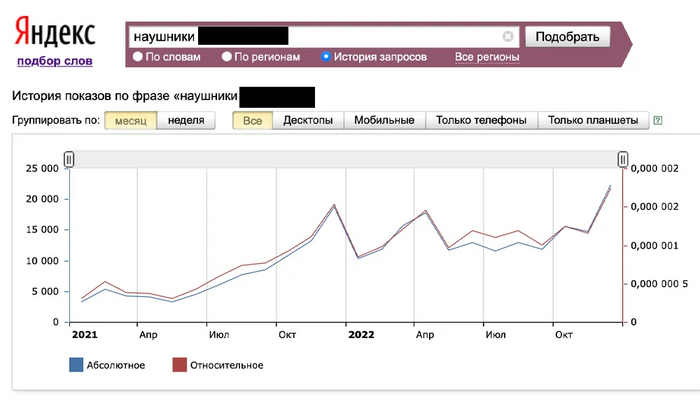700x420 pixels.
Task: Open the подбор слов link
Action: 54,61
